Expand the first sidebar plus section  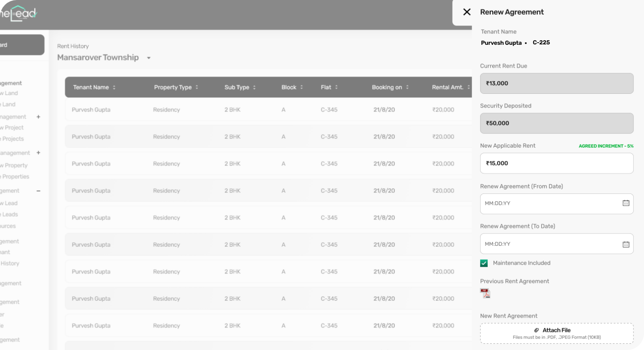[x=38, y=117]
